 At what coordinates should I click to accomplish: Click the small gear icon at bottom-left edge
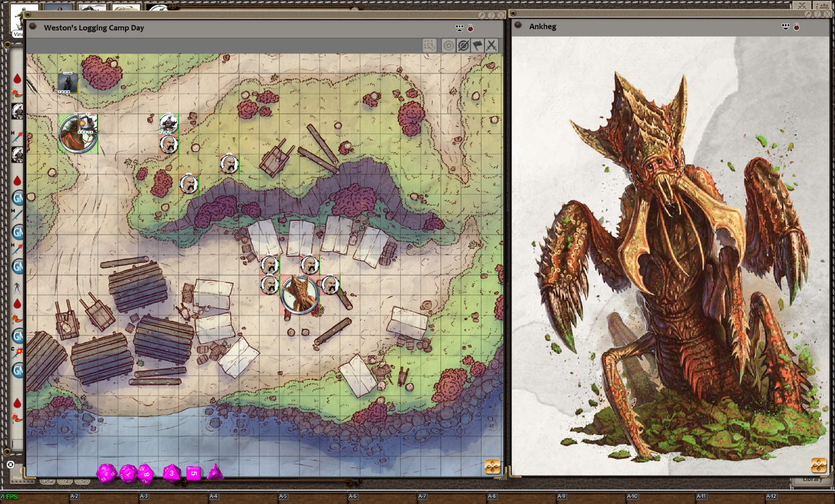pyautogui.click(x=11, y=464)
